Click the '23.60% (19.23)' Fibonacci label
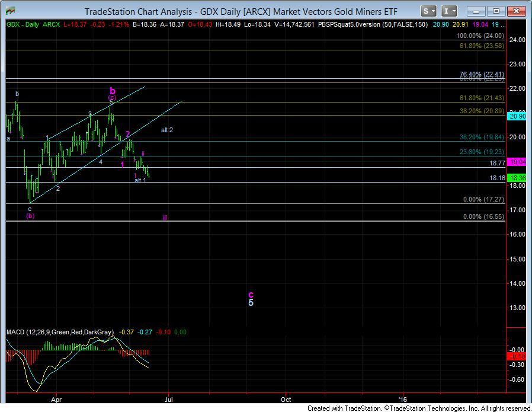This screenshot has width=532, height=412. click(x=482, y=152)
